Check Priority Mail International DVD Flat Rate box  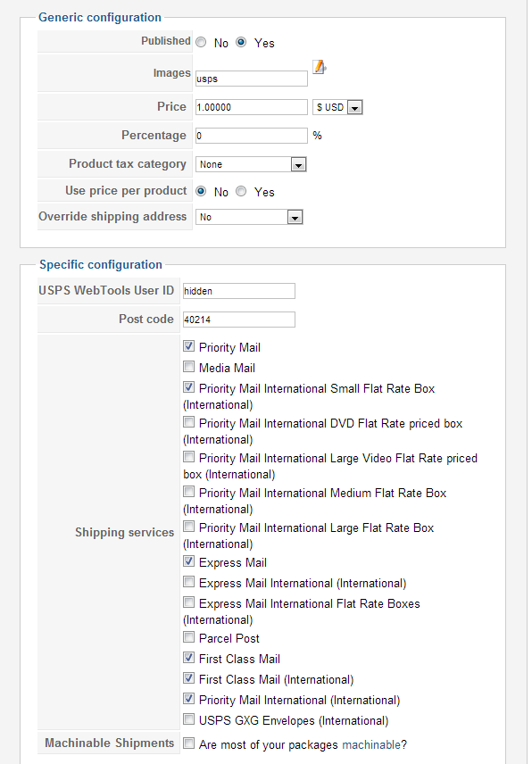(188, 422)
